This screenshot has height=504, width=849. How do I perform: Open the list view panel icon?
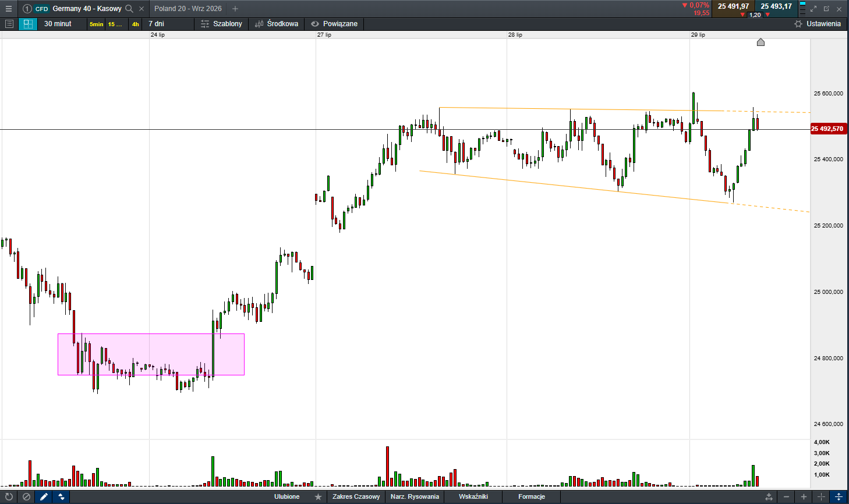click(x=9, y=24)
